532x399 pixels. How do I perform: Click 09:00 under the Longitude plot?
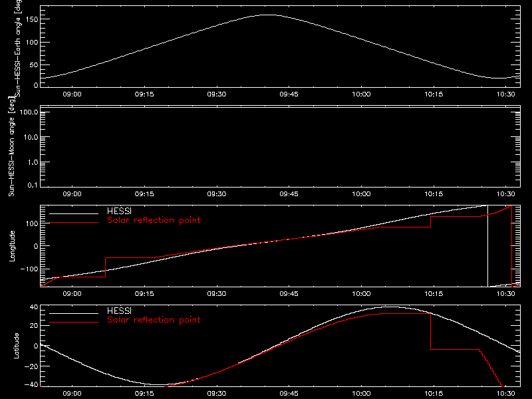click(x=72, y=293)
